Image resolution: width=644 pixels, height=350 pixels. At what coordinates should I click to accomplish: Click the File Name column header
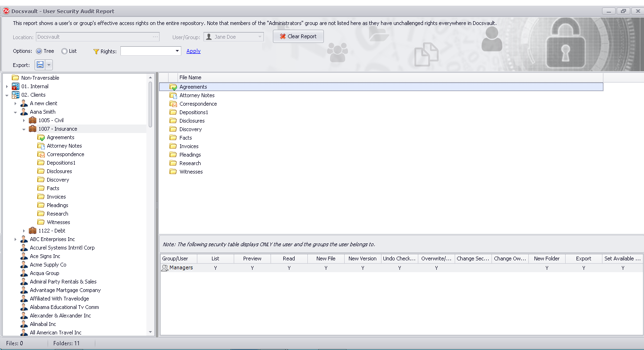[190, 77]
